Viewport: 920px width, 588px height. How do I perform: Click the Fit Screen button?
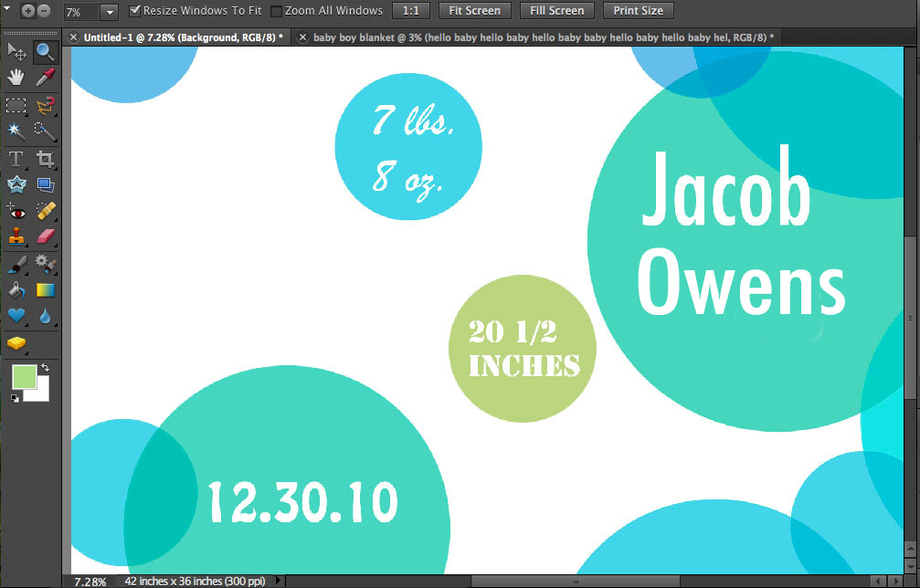[x=475, y=11]
